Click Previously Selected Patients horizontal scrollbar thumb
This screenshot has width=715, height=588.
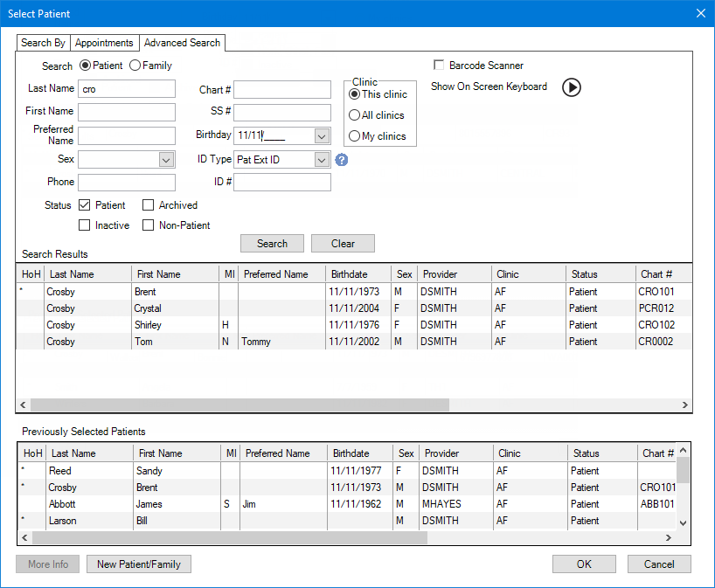pos(230,538)
